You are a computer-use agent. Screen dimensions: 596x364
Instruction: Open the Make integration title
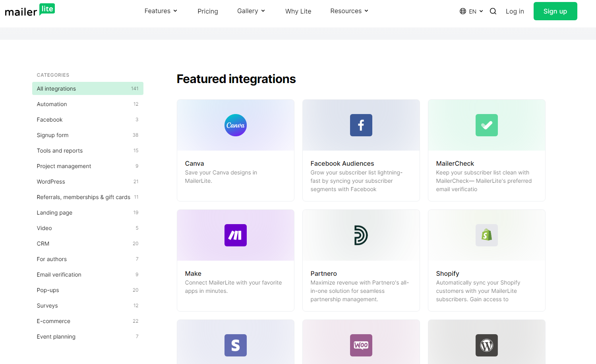[193, 273]
